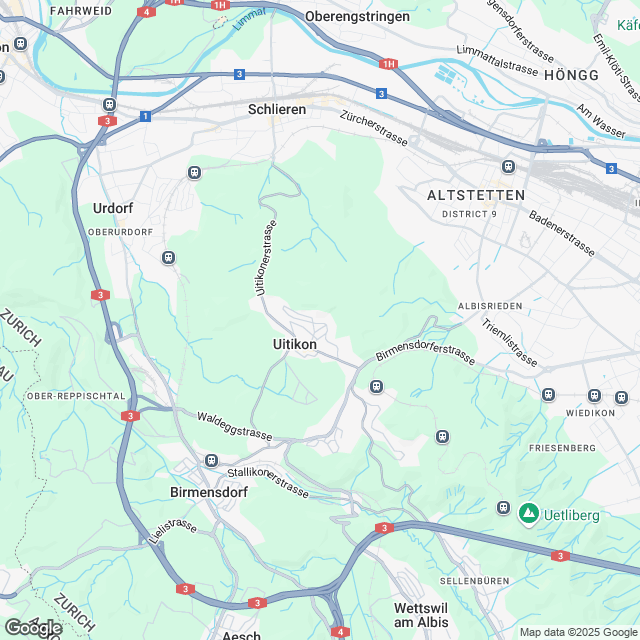Viewport: 640px width, 640px height.
Task: Open the Google logo link
Action: pos(33,629)
